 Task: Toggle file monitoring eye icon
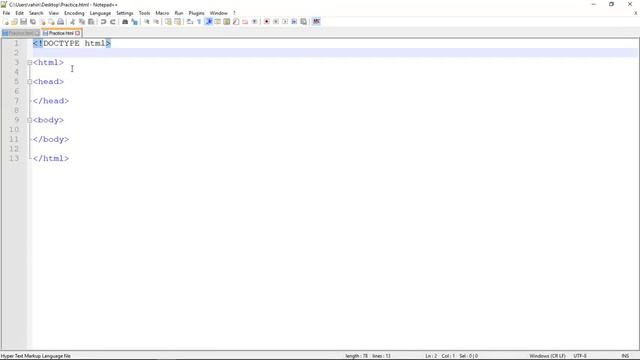[x=254, y=22]
